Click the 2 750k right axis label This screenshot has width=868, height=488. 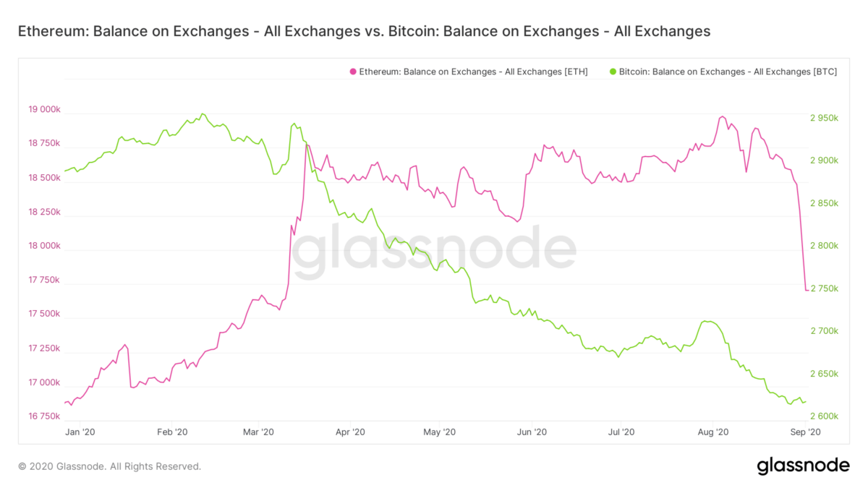tap(824, 288)
